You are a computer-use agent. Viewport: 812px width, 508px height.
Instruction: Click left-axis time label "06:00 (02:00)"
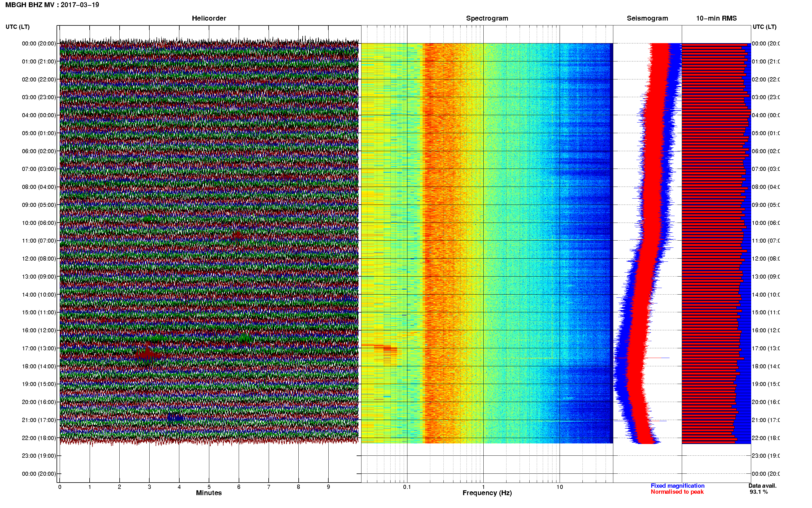[39, 151]
